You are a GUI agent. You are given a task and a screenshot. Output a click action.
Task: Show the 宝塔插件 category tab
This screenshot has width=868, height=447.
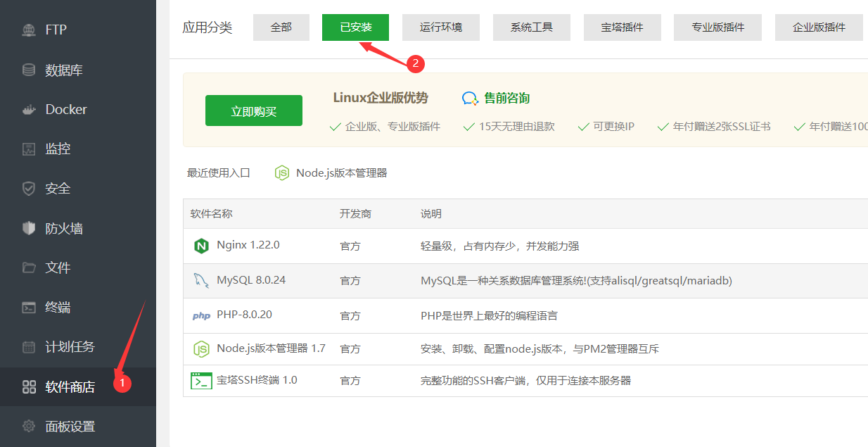pos(622,27)
